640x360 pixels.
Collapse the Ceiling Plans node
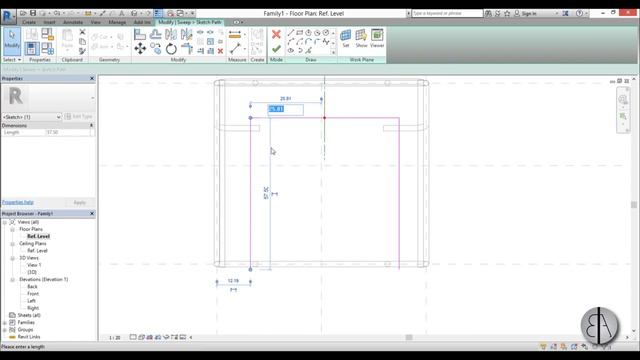point(12,244)
